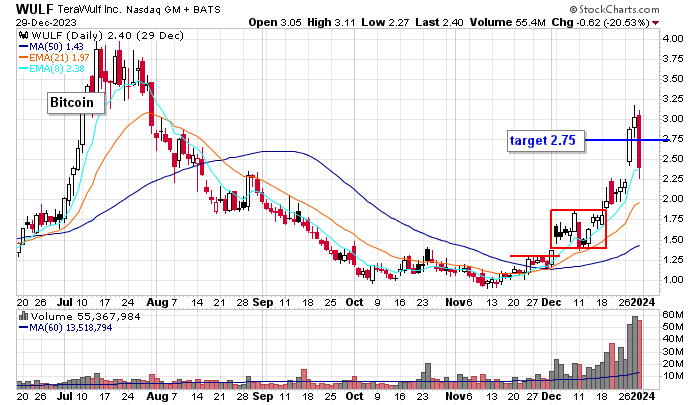This screenshot has height=405, width=700.
Task: Click the 20M volume axis label
Action: pos(673,364)
